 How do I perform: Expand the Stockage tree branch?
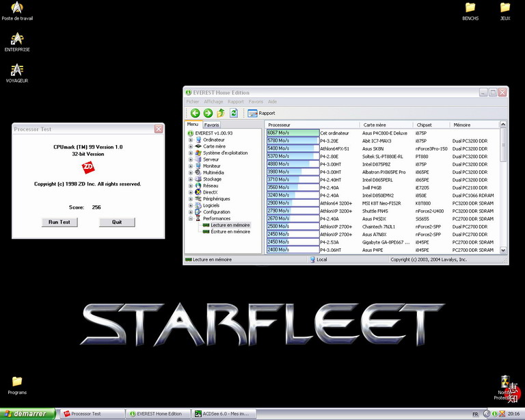191,179
